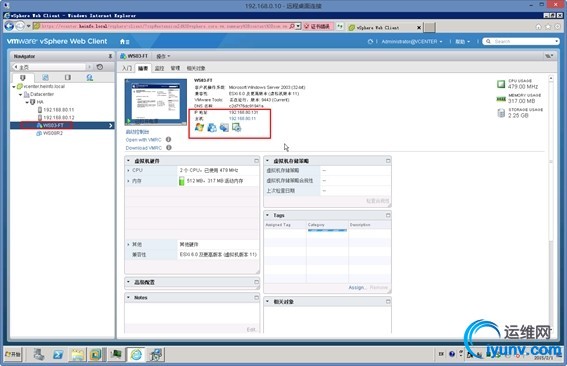Maximize the Tags panel via corner icon
This screenshot has width=567, height=366.
388,215
